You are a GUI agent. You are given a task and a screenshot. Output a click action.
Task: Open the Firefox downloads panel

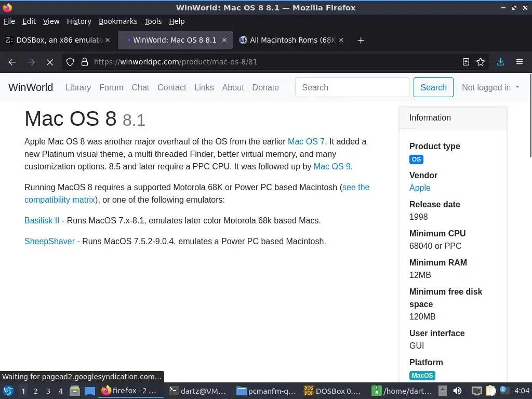(500, 62)
